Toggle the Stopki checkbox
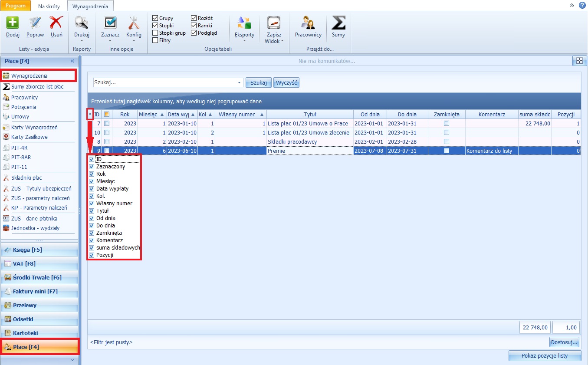Screen dimensions: 588x365 pos(155,26)
